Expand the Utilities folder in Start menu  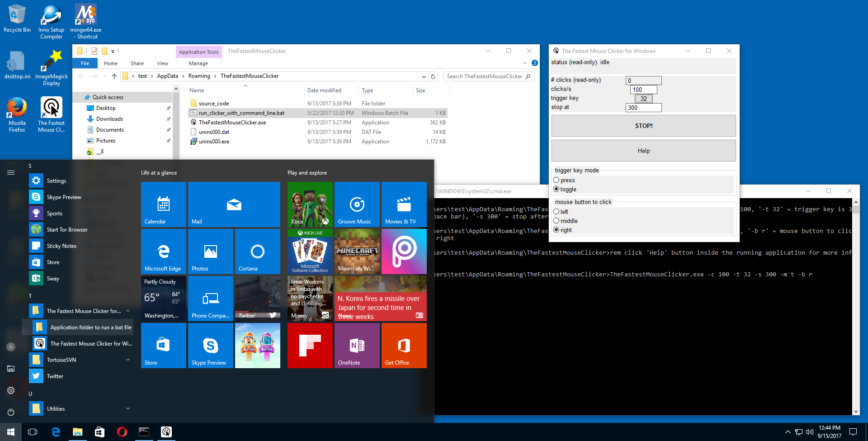pyautogui.click(x=128, y=408)
